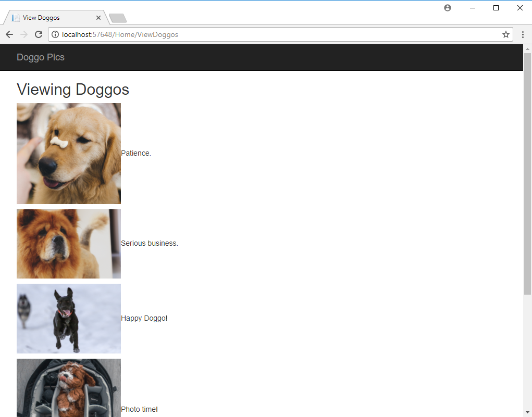Click the 'Serious business.' caption

[x=150, y=244]
